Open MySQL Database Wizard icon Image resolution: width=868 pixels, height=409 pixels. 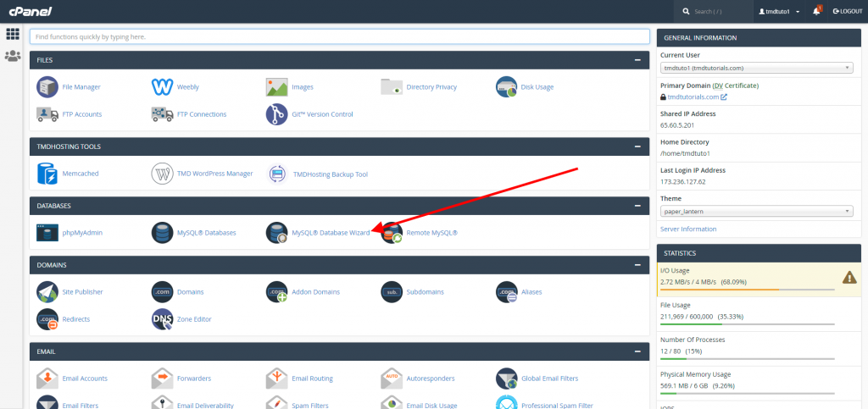pos(277,232)
